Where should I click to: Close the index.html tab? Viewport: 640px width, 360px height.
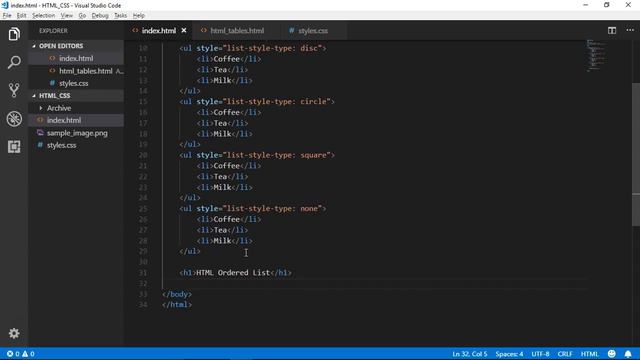coord(184,31)
